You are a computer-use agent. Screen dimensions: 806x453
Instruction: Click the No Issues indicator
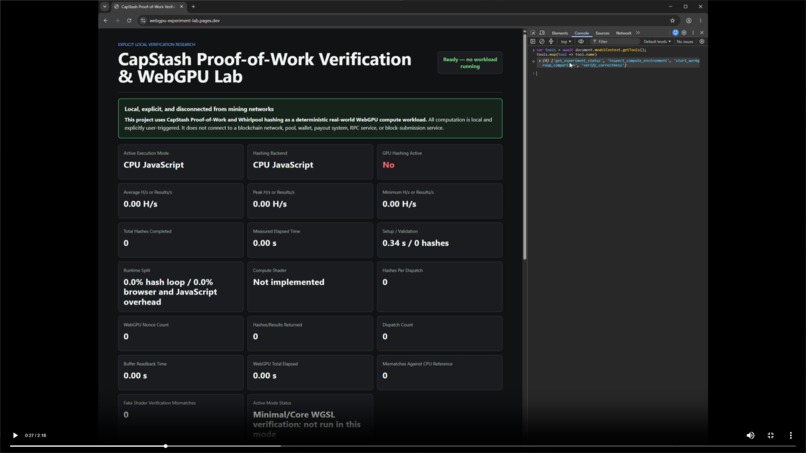685,42
